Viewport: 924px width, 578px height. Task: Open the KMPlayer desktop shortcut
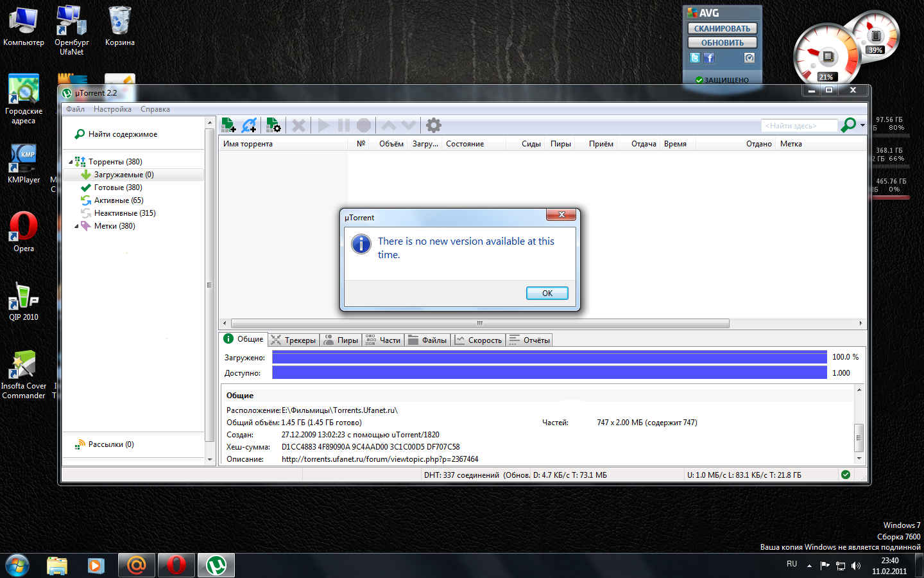click(x=24, y=164)
